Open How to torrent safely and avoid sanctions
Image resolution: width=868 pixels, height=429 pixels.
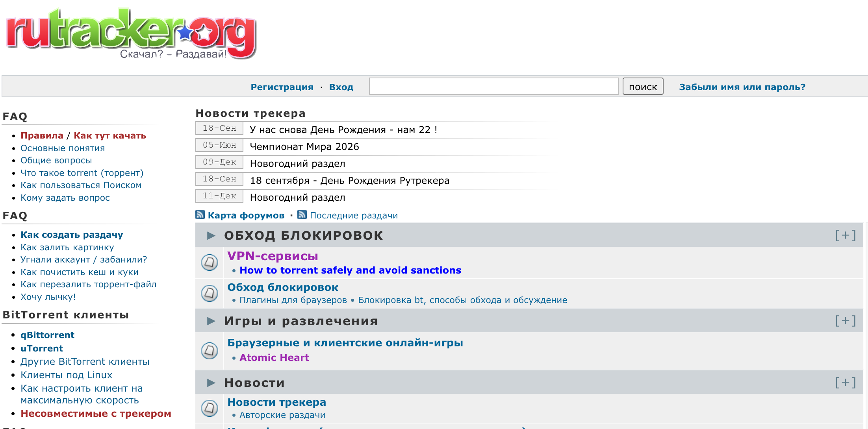point(350,270)
